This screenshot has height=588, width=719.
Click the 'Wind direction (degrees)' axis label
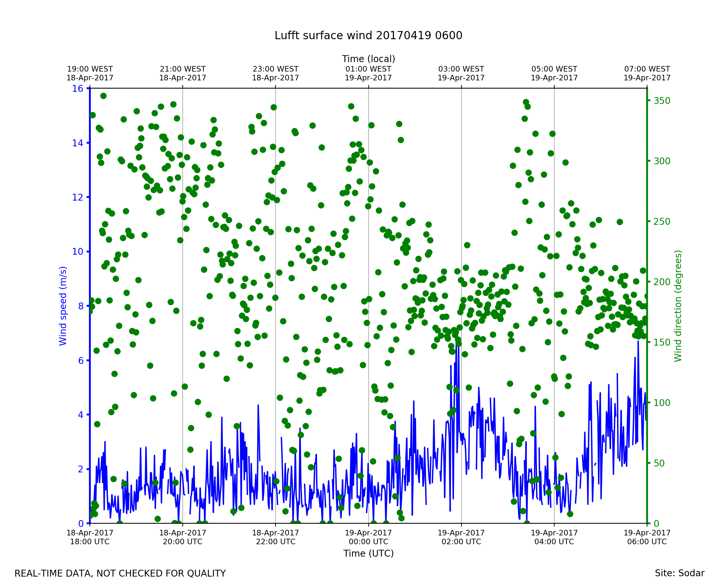pos(678,306)
